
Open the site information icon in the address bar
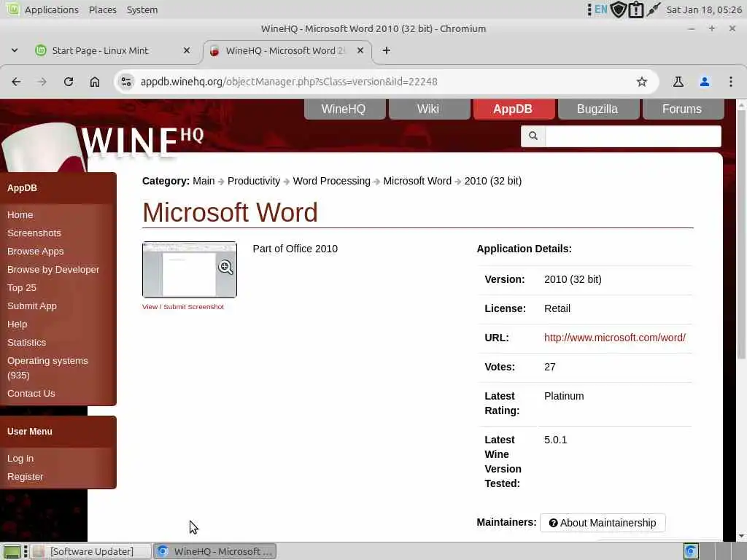tap(126, 82)
